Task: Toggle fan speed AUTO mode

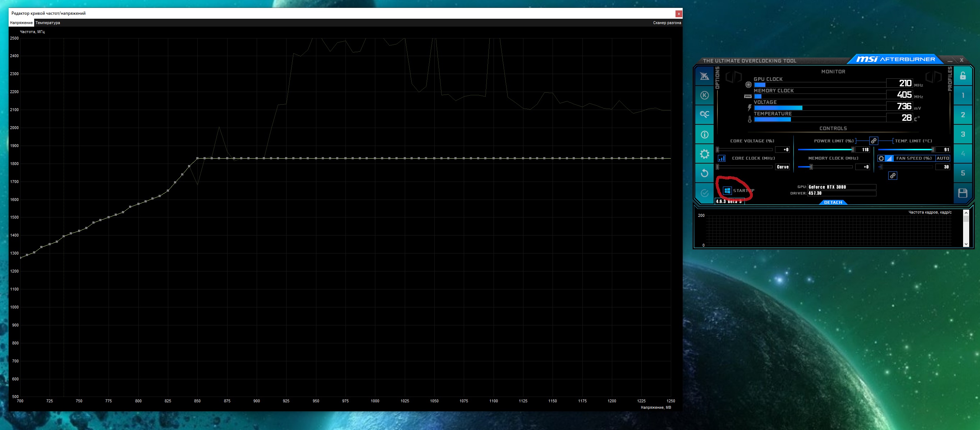Action: click(x=942, y=158)
